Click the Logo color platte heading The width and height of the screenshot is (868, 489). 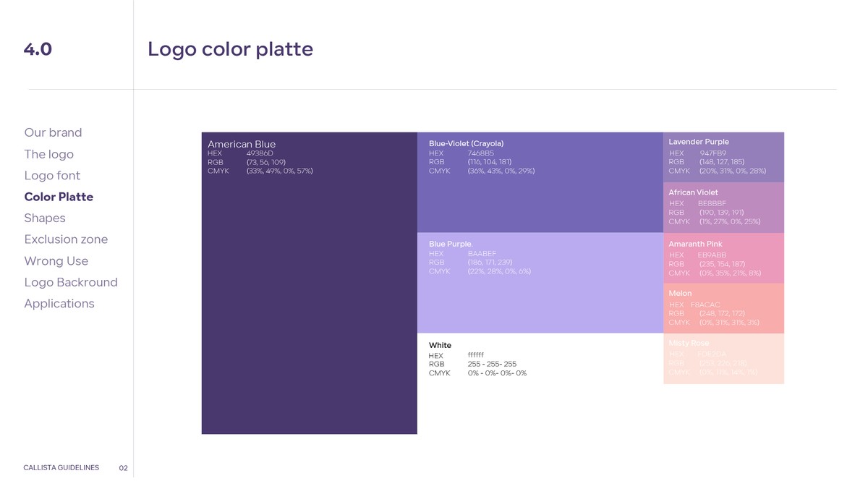(230, 49)
